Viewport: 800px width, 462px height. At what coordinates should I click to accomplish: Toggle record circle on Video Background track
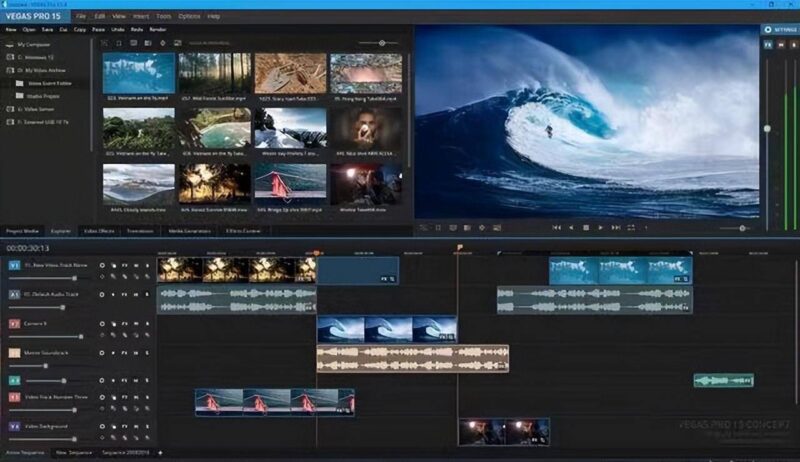(102, 425)
